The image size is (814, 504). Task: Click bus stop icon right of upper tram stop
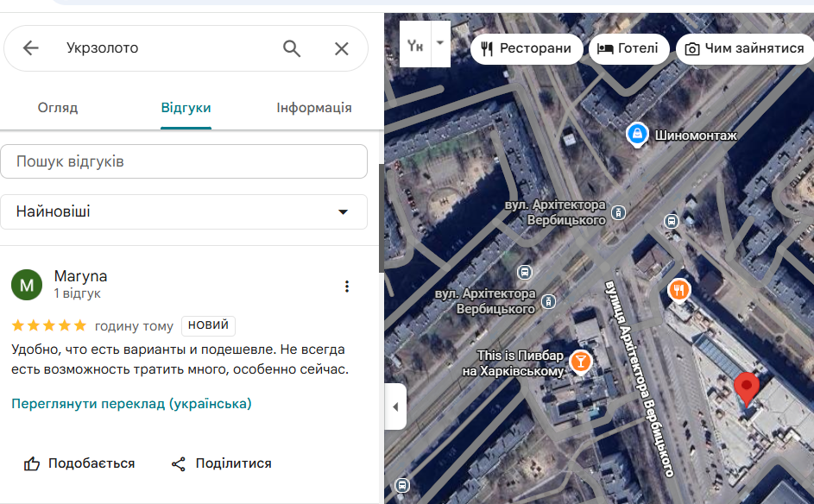[672, 221]
